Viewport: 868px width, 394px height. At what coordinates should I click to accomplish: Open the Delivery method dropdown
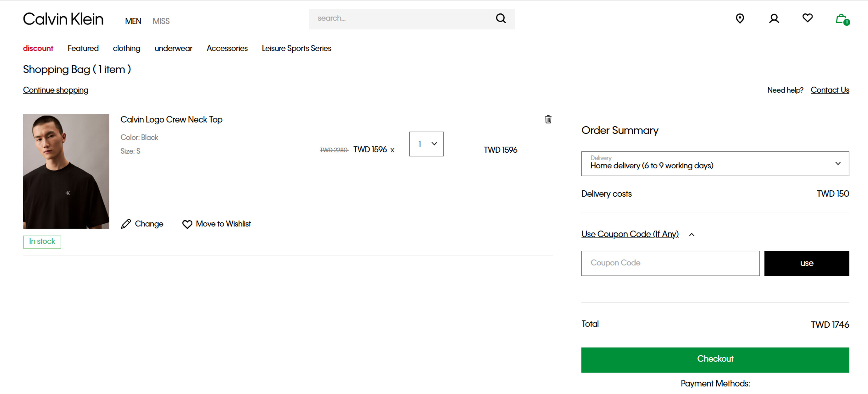tap(715, 164)
